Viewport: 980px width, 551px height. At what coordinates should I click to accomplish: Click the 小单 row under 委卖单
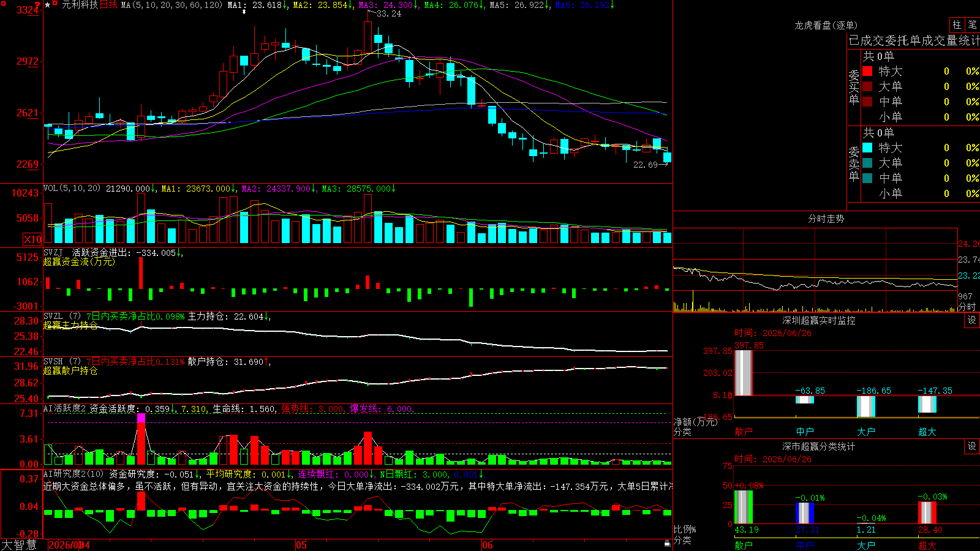pos(921,193)
